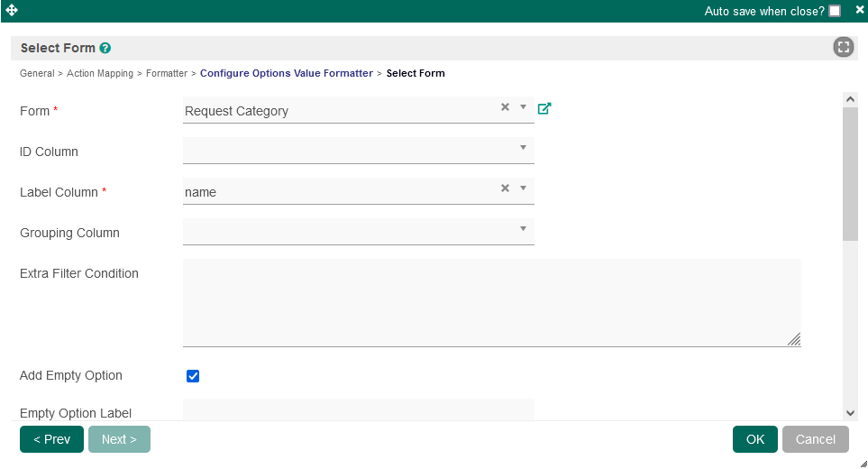Open help icon beside Select Form title

pos(105,49)
